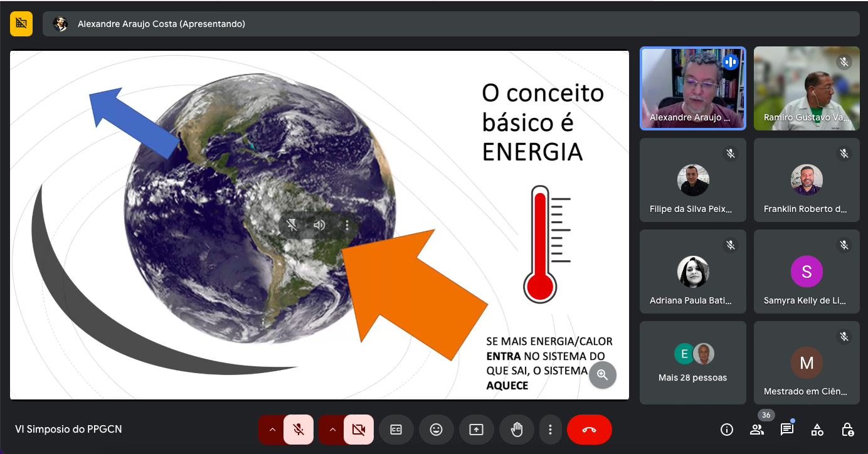Click the yellow presentation-off icon at top left
Image resolution: width=868 pixels, height=454 pixels.
point(21,24)
